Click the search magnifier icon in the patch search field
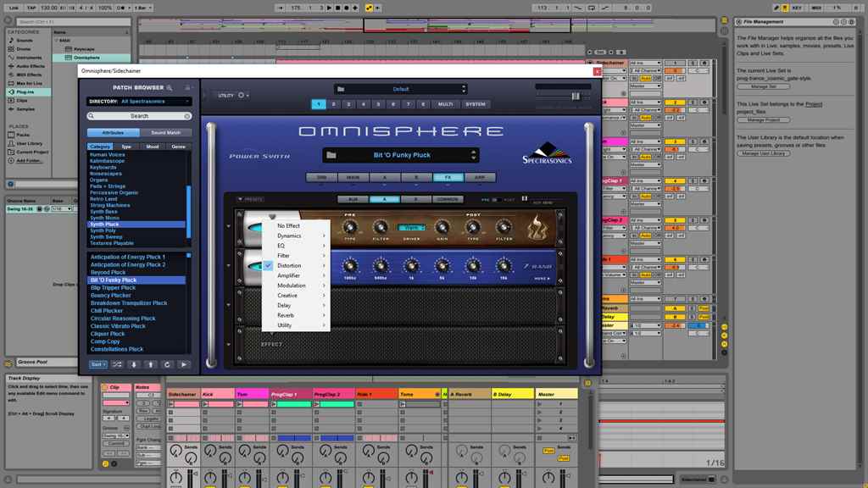The width and height of the screenshot is (868, 488). click(x=92, y=116)
